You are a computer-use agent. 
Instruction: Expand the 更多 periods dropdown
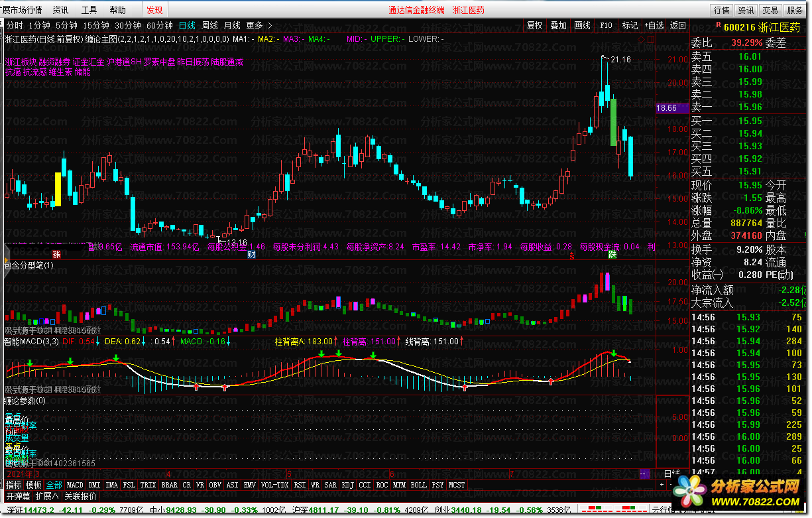tap(259, 26)
